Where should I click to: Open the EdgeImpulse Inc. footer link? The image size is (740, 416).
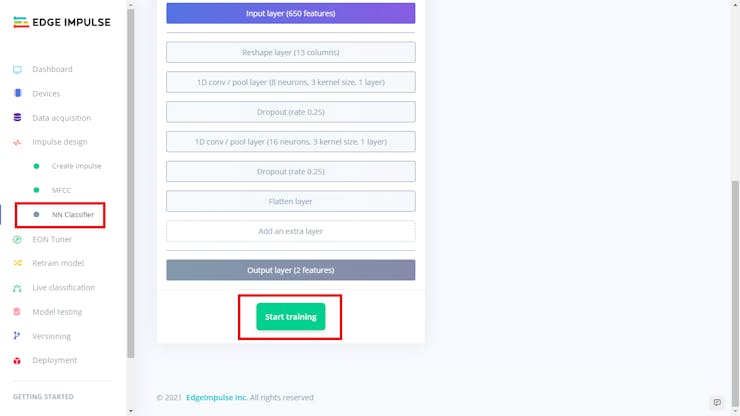point(218,397)
